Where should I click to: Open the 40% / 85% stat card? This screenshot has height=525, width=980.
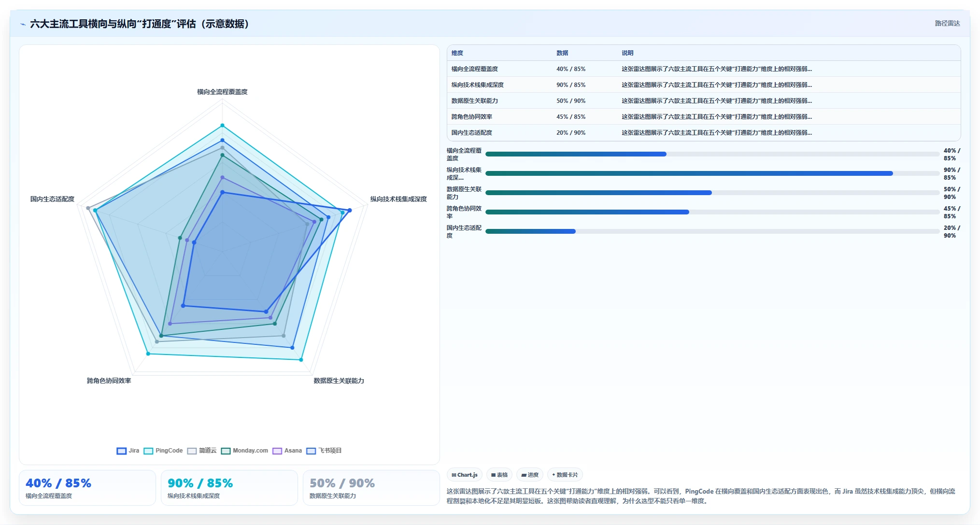[87, 488]
